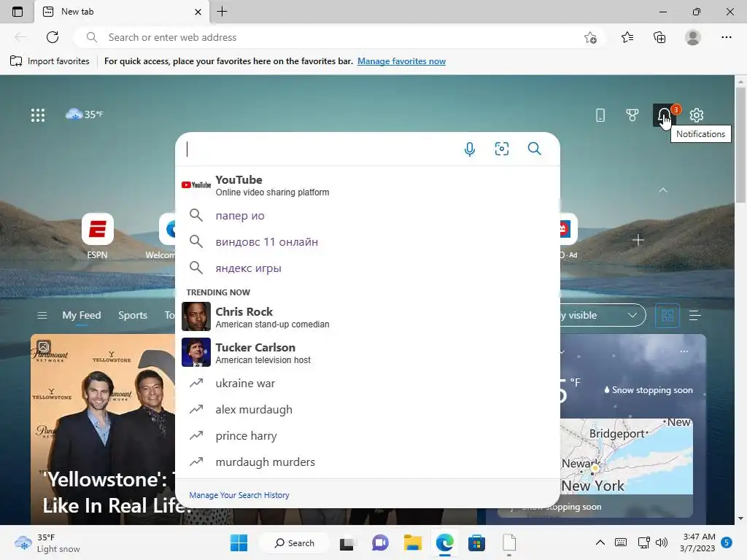The height and width of the screenshot is (560, 747).
Task: Open Microsoft Rewards trophy icon
Action: 632,114
